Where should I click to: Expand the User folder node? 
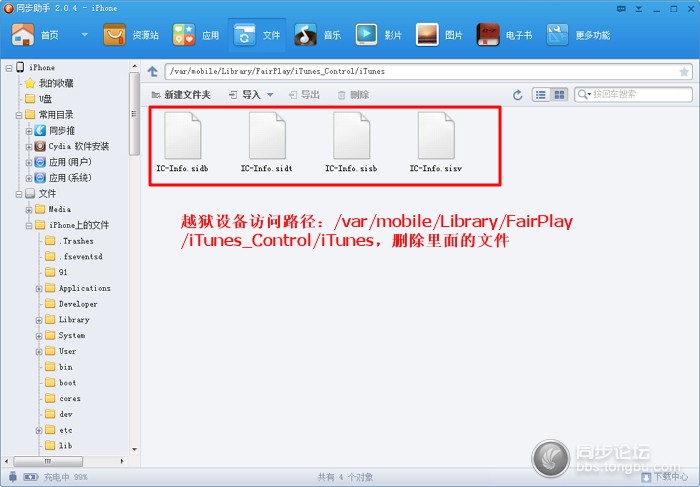point(39,352)
